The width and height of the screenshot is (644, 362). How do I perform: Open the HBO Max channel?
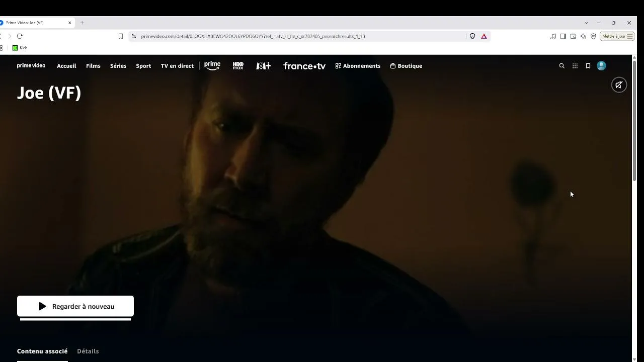pyautogui.click(x=238, y=66)
